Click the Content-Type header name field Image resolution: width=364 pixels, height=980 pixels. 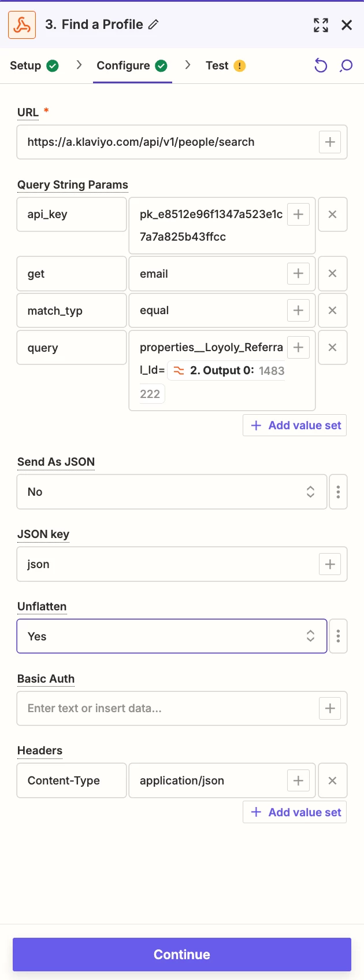coord(72,780)
